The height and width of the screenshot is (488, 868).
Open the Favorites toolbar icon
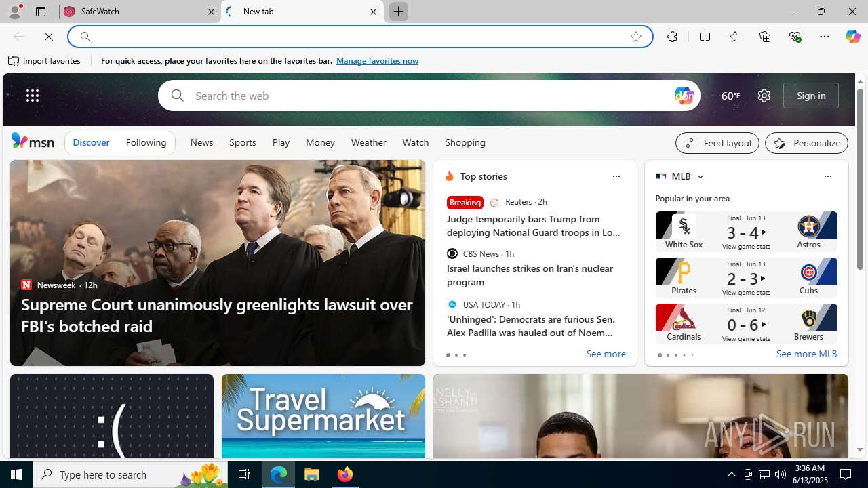coord(735,37)
